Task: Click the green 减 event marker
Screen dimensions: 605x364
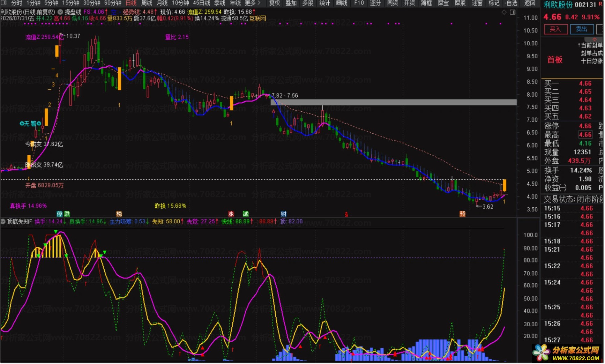Action: [x=246, y=214]
